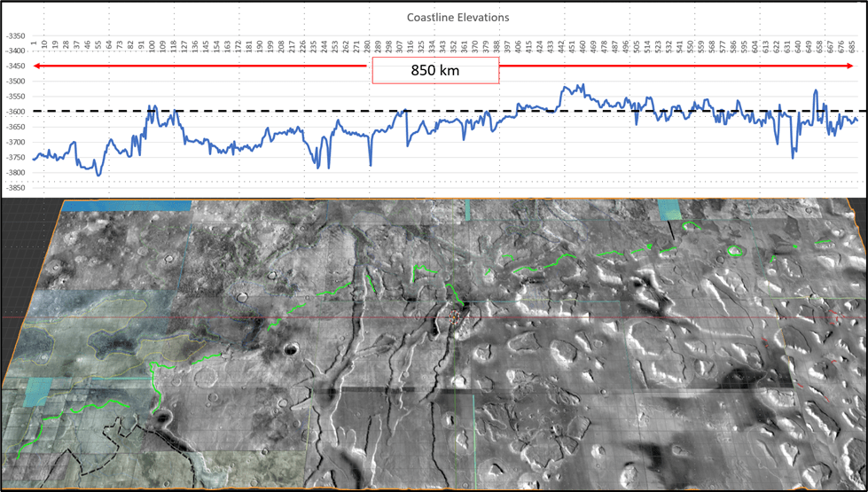The image size is (868, 492).
Task: Click the highest peak of the blue elevation line
Action: (x=582, y=86)
